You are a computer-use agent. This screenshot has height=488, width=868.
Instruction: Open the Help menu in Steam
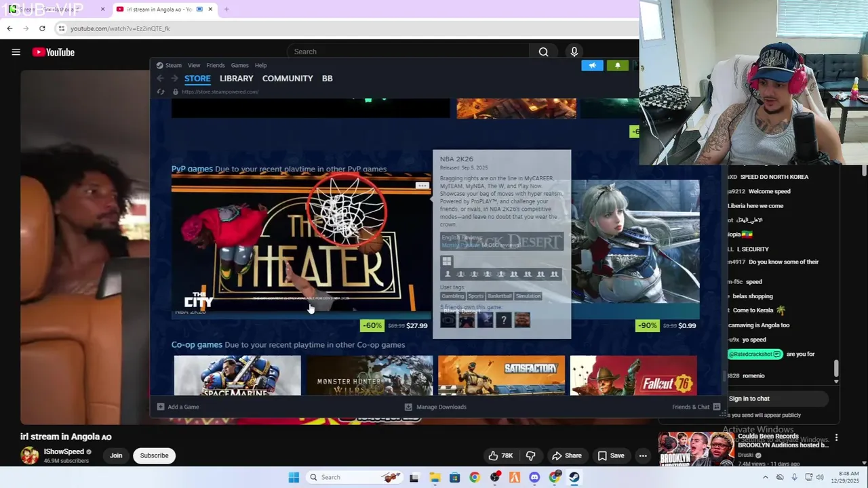coord(260,65)
